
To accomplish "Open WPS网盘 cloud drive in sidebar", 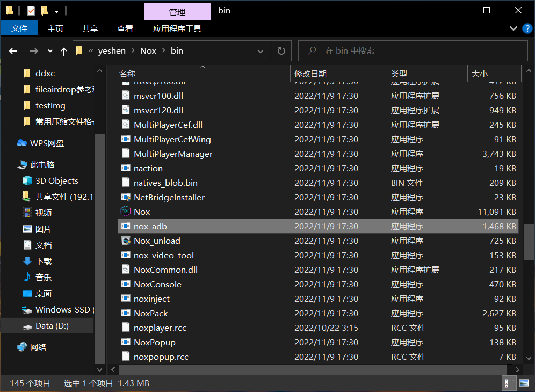I will tap(41, 143).
